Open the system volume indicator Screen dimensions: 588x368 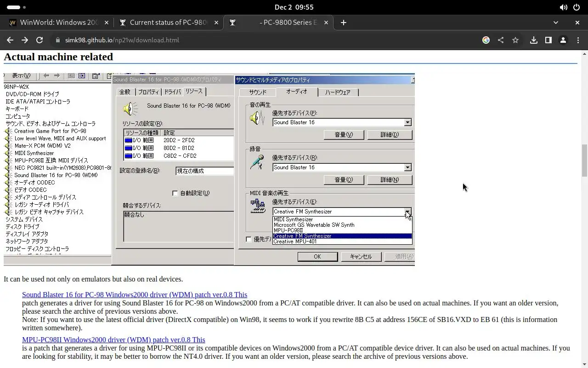(563, 7)
